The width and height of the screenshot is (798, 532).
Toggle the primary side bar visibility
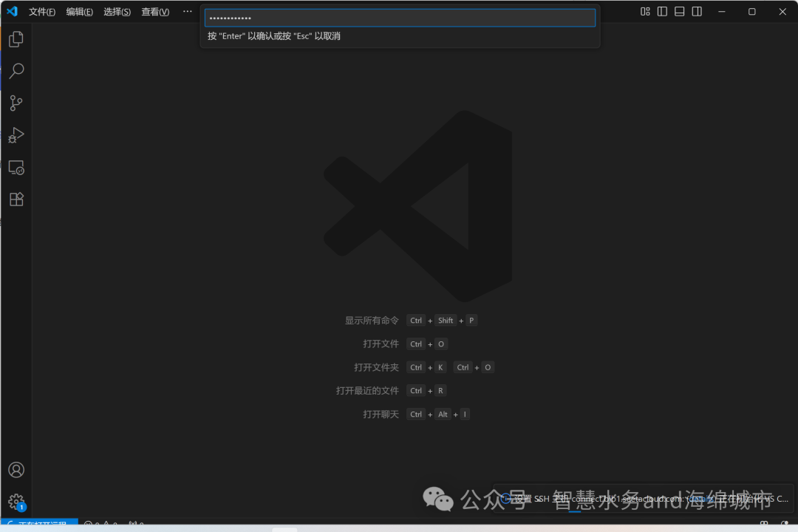pos(662,11)
